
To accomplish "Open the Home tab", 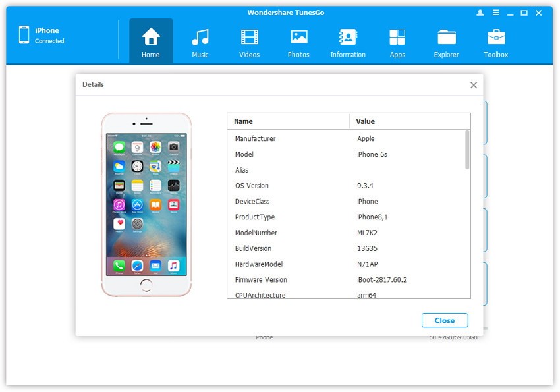I will pos(151,42).
